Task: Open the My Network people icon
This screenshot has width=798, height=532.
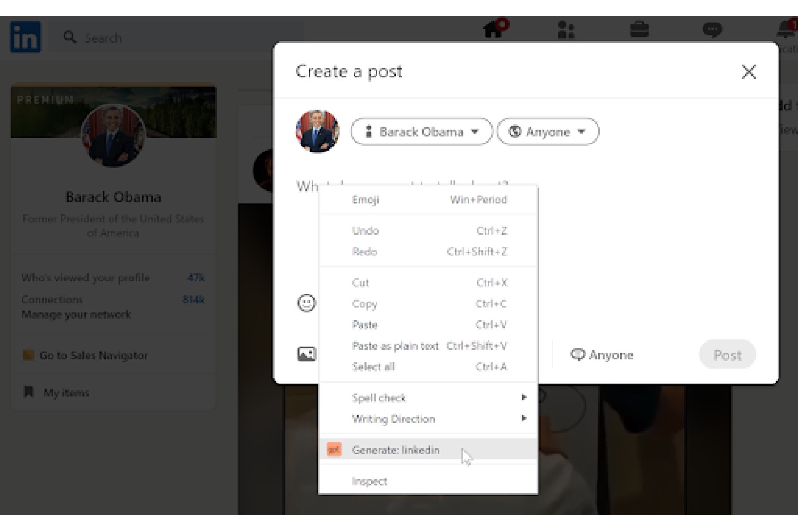Action: pos(566,30)
